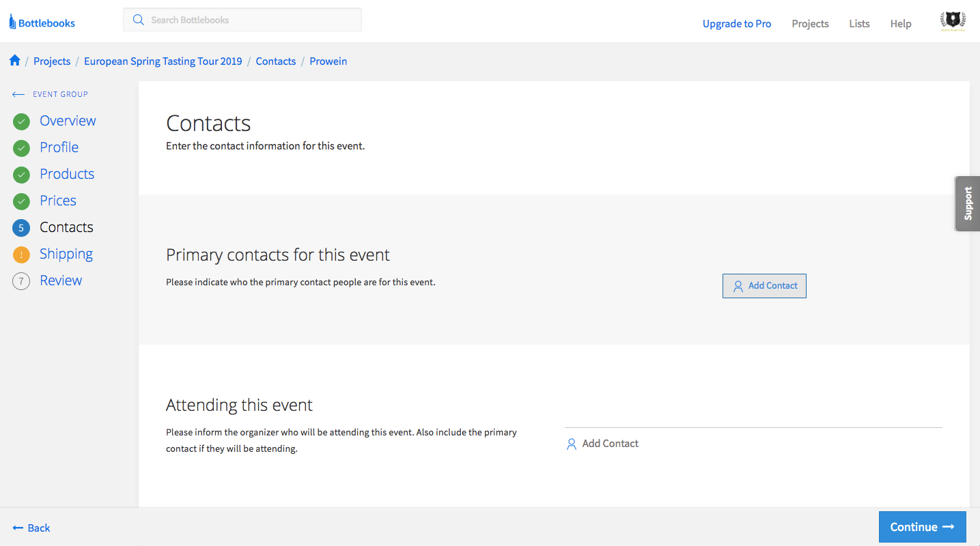Go to the Profile step
980x546 pixels.
point(59,147)
